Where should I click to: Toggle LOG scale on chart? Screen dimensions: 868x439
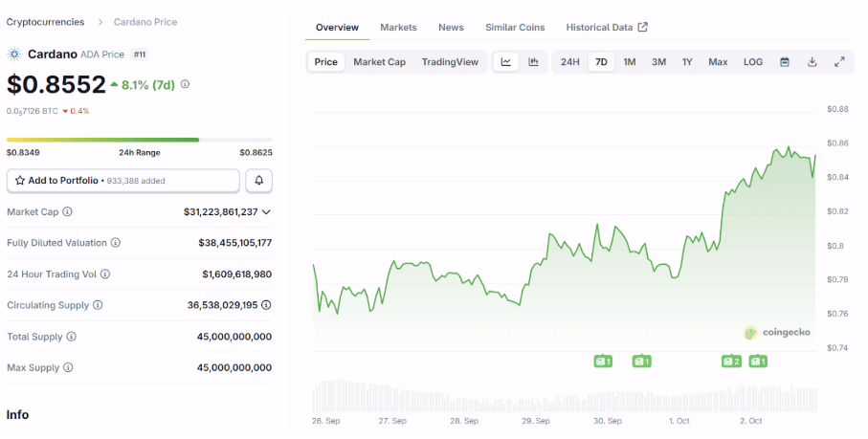[753, 62]
